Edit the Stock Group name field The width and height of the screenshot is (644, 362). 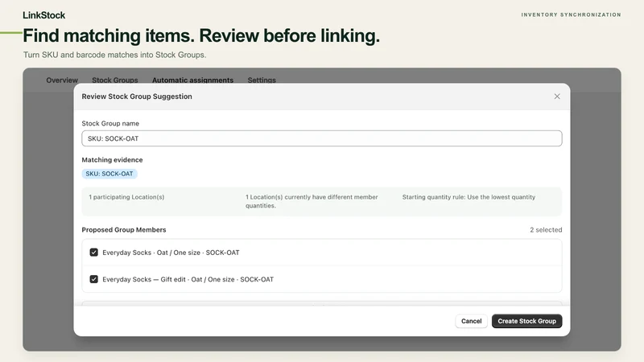pyautogui.click(x=321, y=138)
